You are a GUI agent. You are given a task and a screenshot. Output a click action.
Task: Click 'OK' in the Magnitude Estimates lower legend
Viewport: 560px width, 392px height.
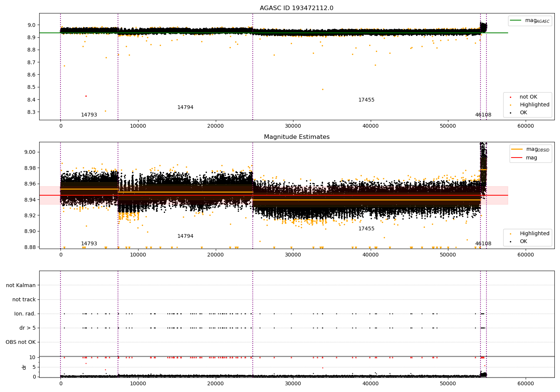point(523,242)
